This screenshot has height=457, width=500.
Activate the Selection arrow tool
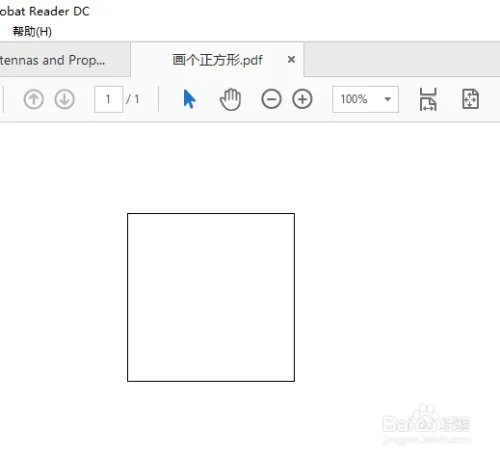coord(189,99)
